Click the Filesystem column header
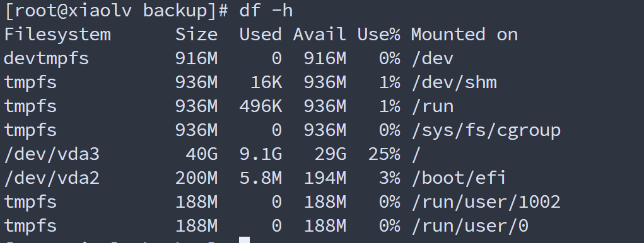 coord(57,35)
